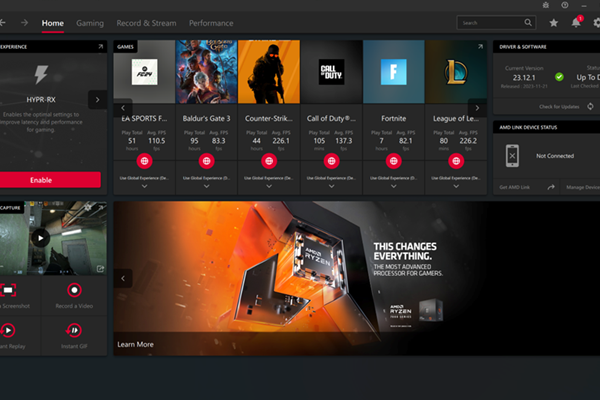Screen dimensions: 600x400
Task: Click Fortnite globe icon
Action: 394,161
